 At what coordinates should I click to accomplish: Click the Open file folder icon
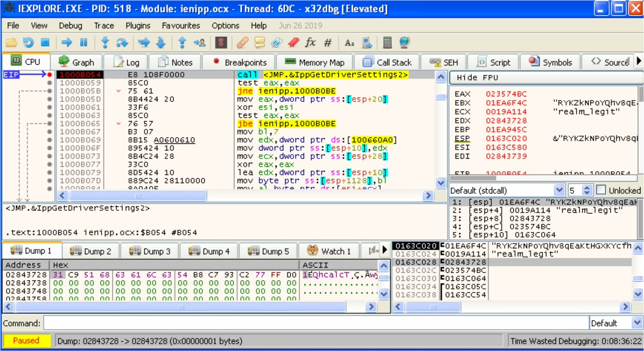click(x=11, y=42)
